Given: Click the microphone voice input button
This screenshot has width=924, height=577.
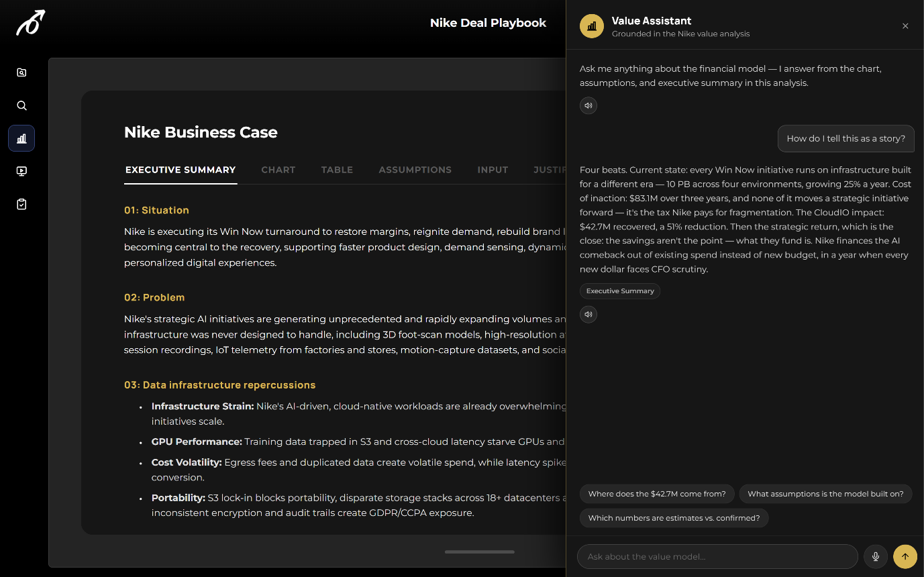Looking at the screenshot, I should click(x=876, y=556).
